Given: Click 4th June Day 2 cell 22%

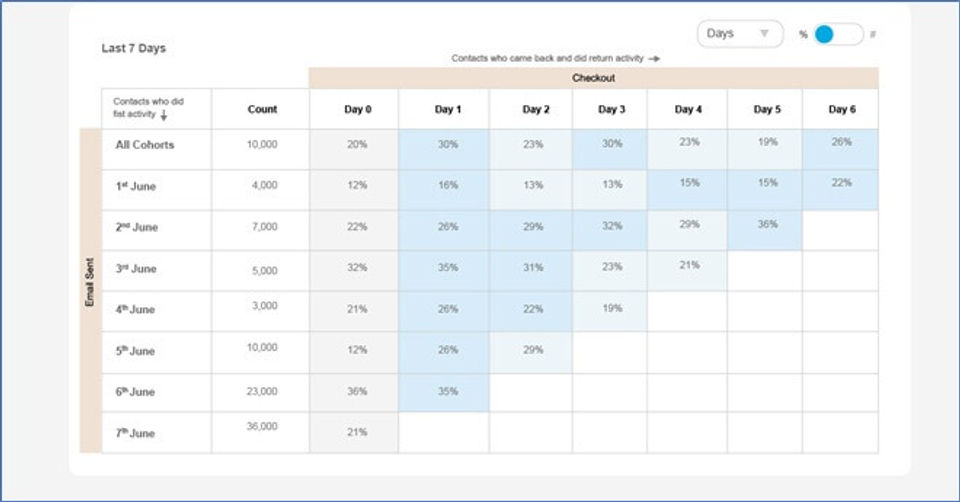Looking at the screenshot, I should (533, 309).
